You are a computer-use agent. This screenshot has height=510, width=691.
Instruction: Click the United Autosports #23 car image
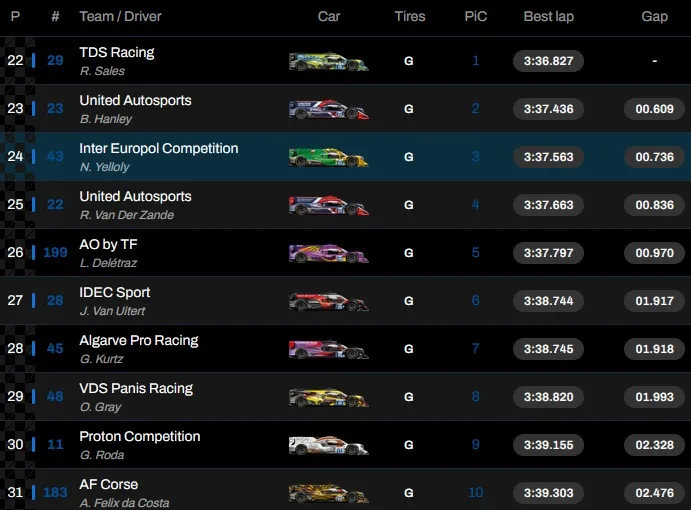coord(328,109)
